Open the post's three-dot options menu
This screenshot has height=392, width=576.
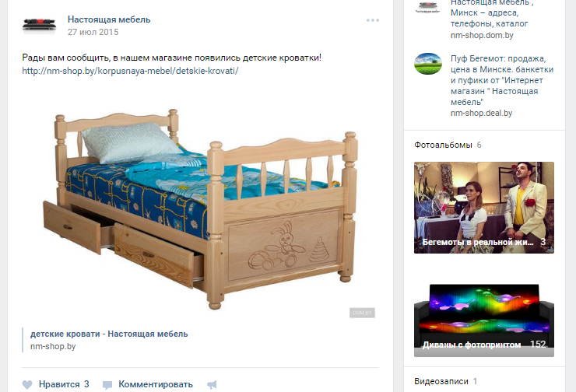[373, 20]
